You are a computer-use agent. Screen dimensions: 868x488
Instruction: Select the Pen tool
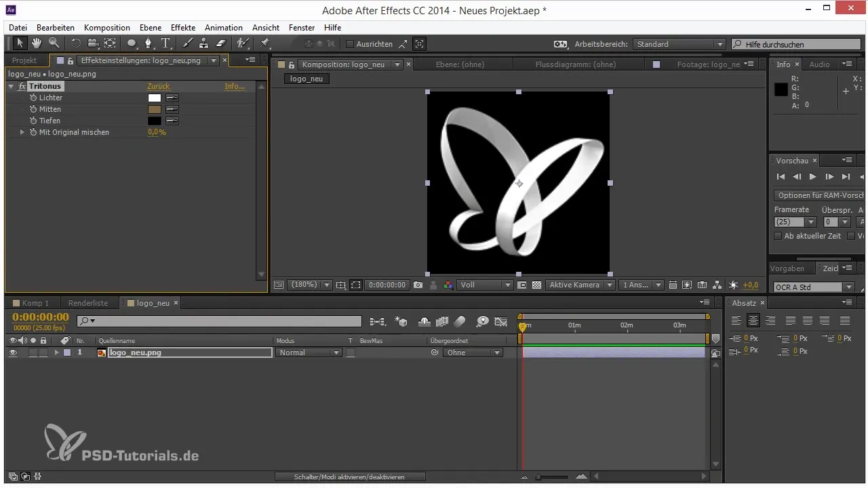[x=149, y=43]
